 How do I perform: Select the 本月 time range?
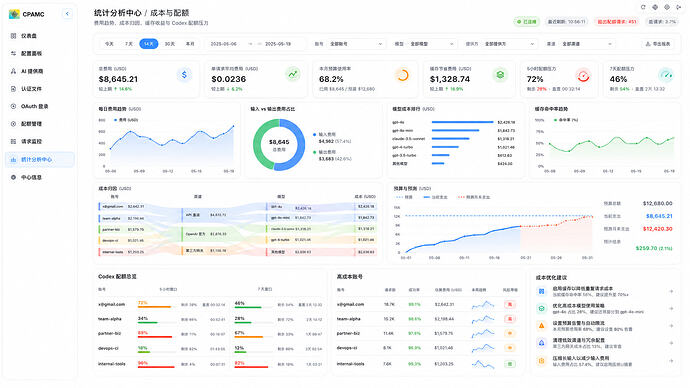(x=190, y=44)
